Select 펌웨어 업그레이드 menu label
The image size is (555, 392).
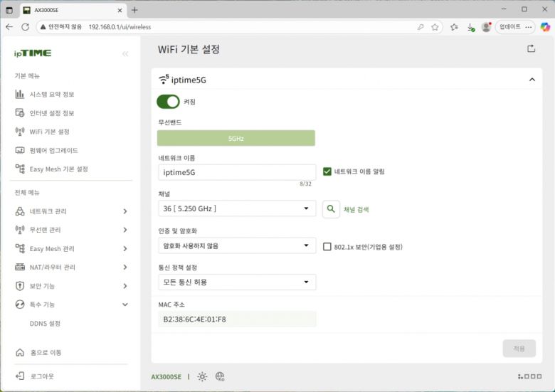coord(54,150)
